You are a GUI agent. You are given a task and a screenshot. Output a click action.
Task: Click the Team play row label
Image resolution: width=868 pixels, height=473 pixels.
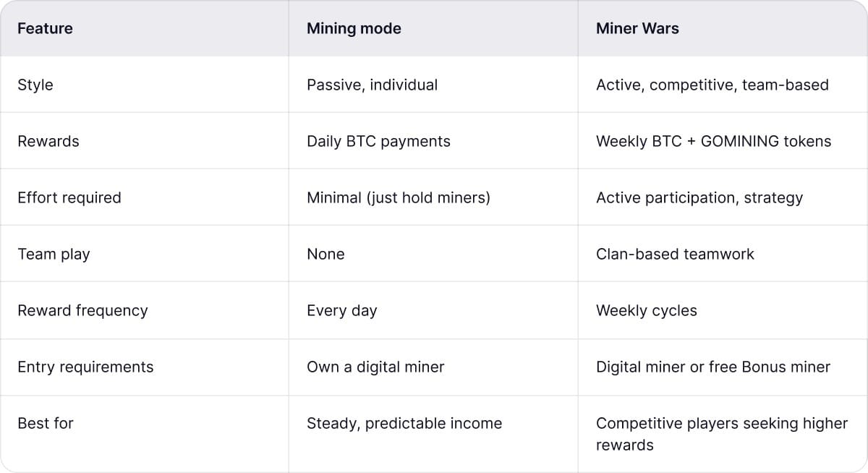click(x=54, y=254)
